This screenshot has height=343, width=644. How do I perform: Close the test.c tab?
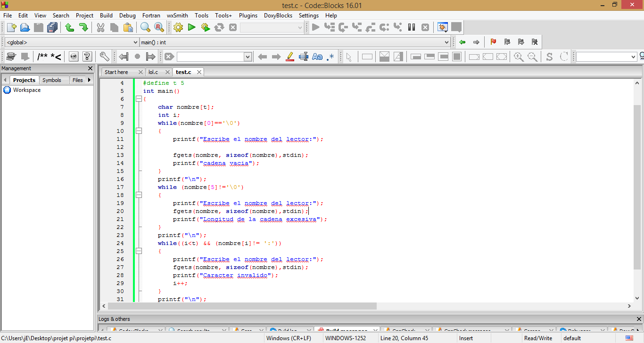(x=199, y=72)
